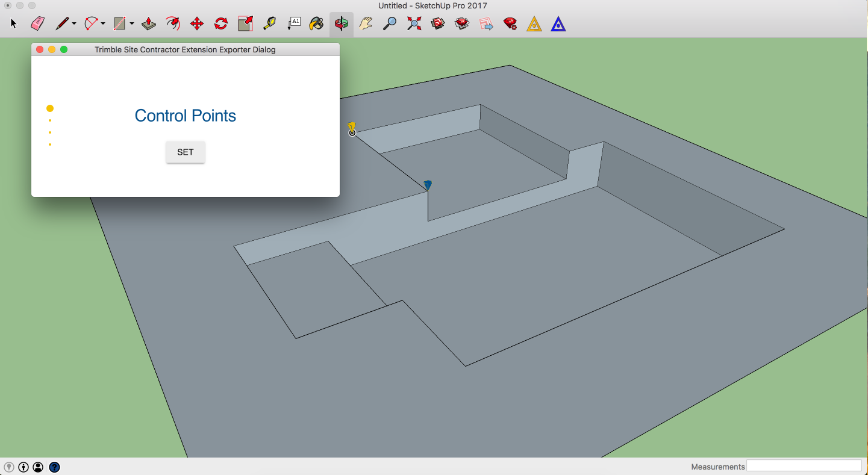Choose the Rotate tool
Screen dimensions: 868x475
(220, 23)
